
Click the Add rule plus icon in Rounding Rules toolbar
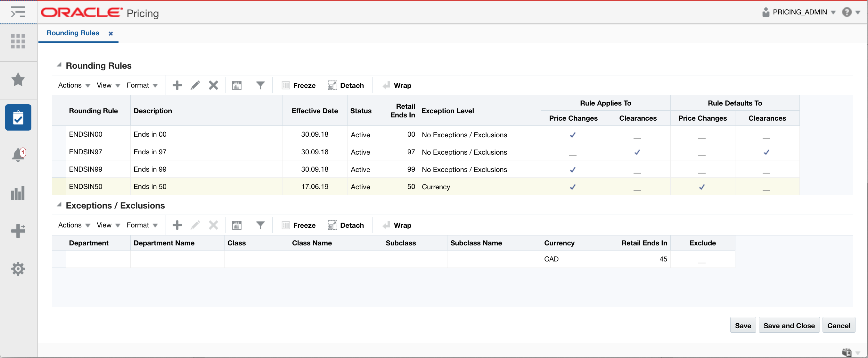click(177, 85)
